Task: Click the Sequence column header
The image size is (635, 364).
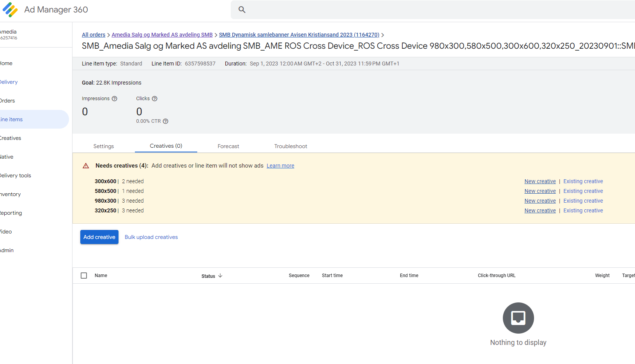Action: point(299,276)
